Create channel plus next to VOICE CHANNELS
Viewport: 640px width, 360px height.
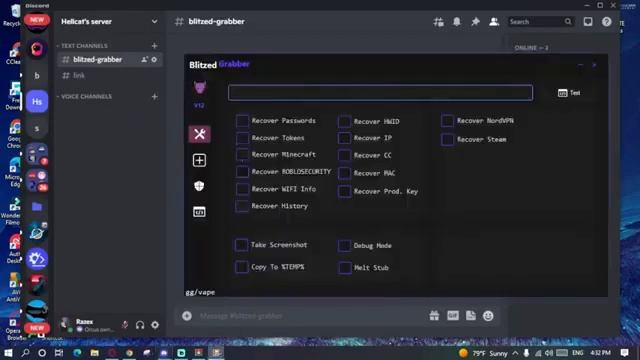pos(154,97)
